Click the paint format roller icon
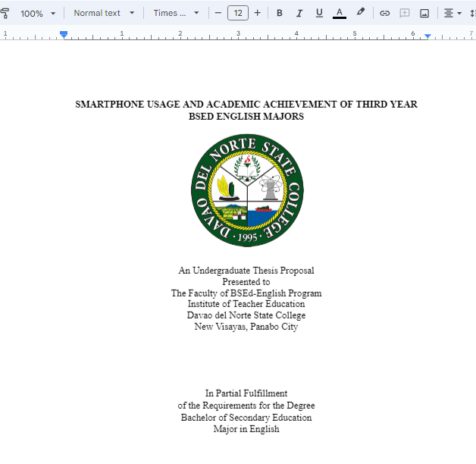476x464 pixels. coord(5,13)
